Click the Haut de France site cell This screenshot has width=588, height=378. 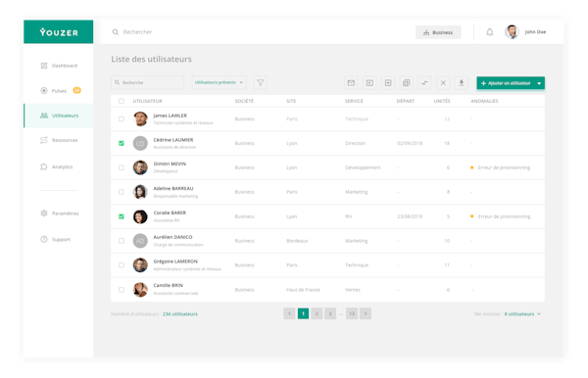pyautogui.click(x=303, y=290)
